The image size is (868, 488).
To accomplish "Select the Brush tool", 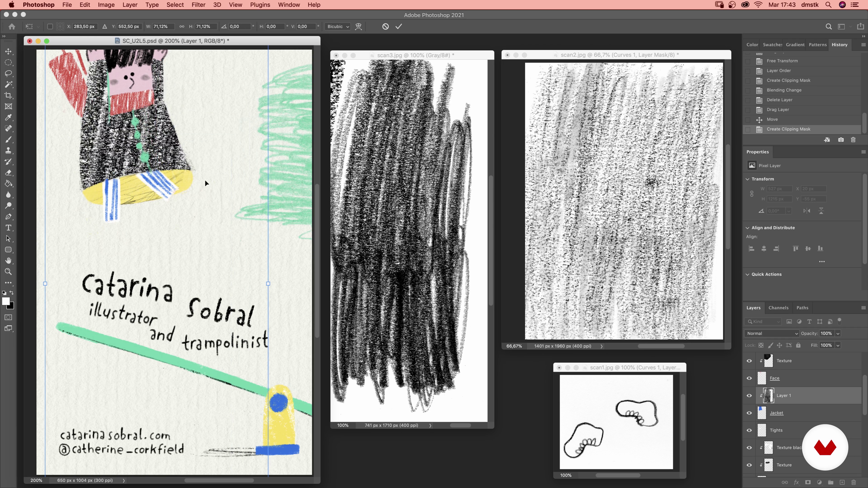I will tap(8, 140).
